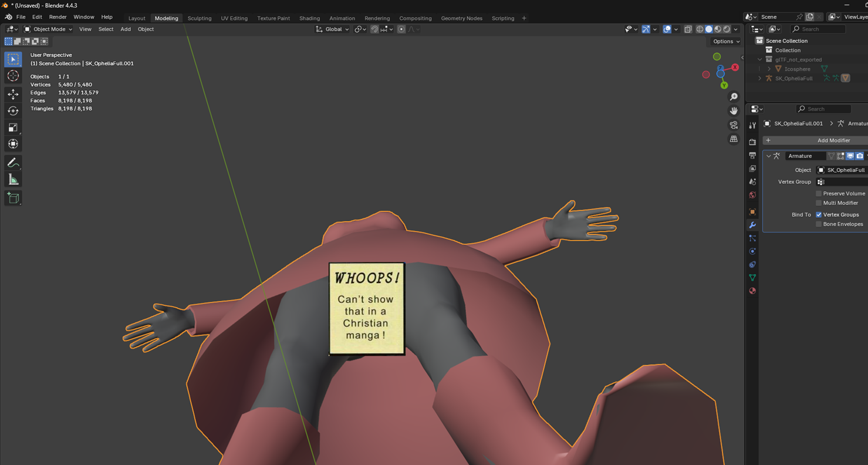Select the Annotate tool

point(13,163)
